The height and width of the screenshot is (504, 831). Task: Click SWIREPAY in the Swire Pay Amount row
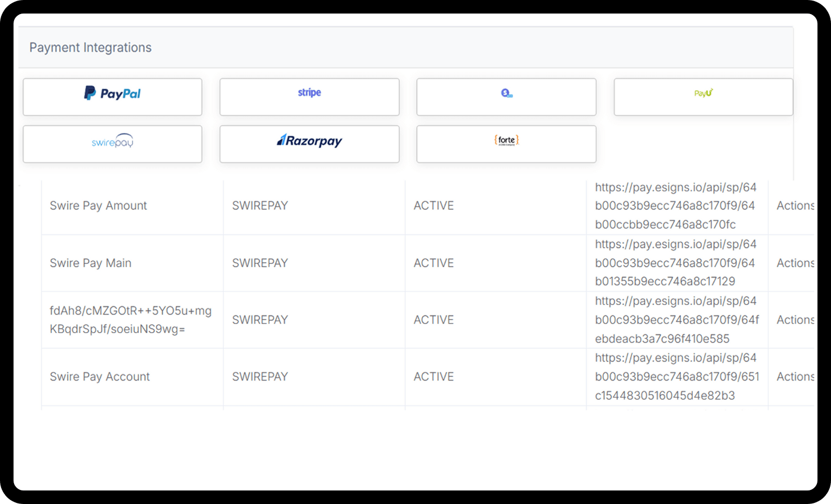(x=260, y=206)
